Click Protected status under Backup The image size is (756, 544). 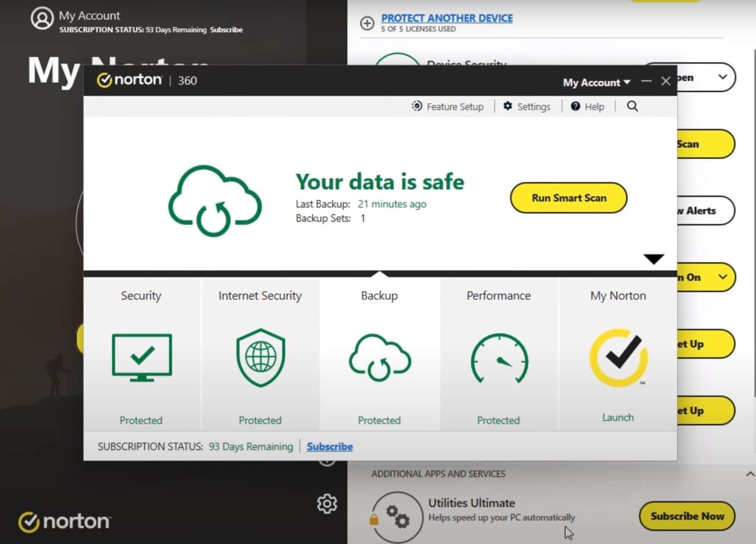click(379, 420)
